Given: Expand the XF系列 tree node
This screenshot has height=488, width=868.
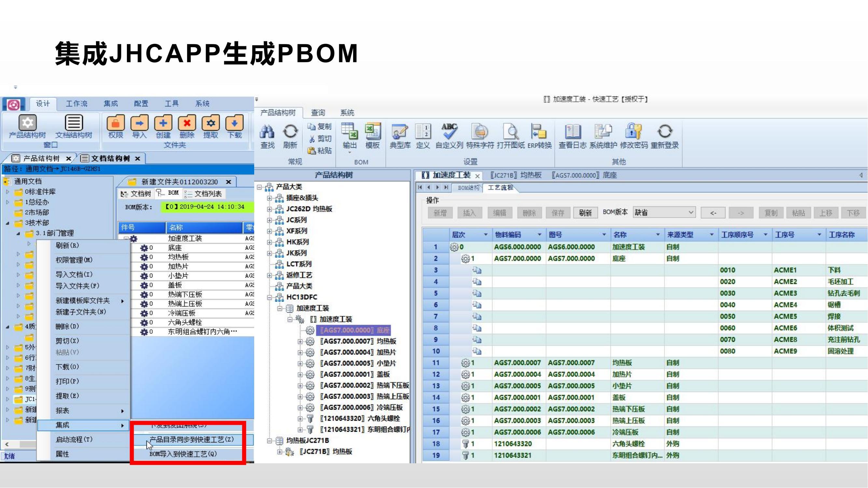Looking at the screenshot, I should (x=269, y=231).
